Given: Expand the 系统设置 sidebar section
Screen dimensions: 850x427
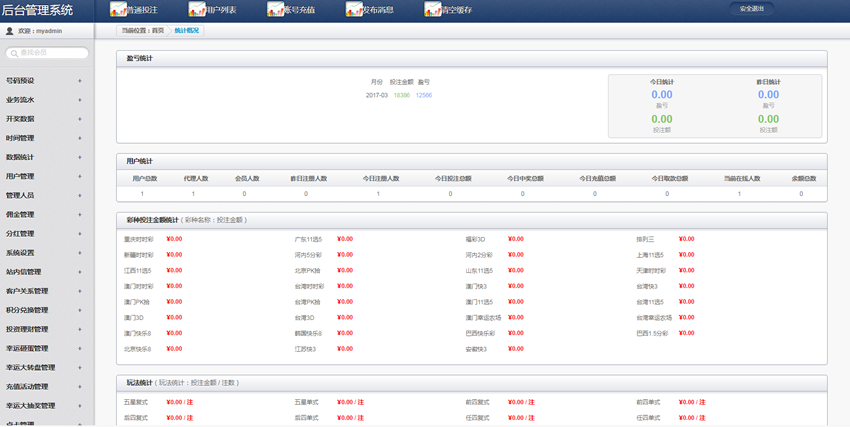Looking at the screenshot, I should coord(44,253).
